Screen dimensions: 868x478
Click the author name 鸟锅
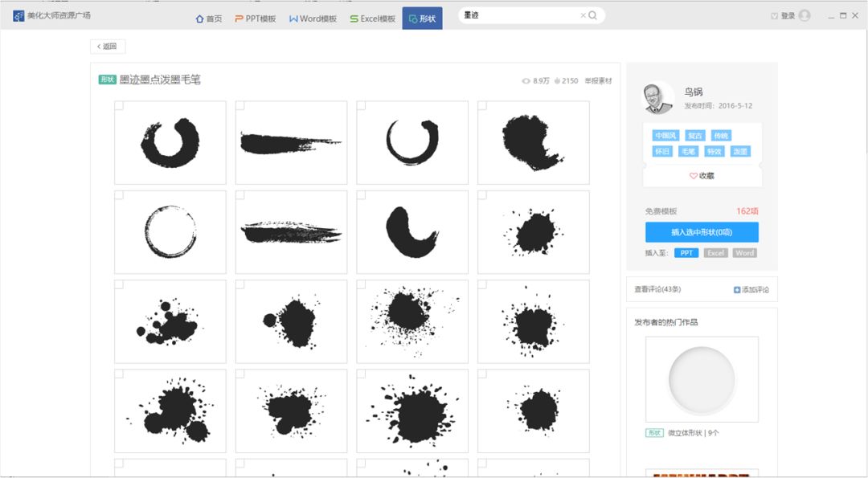click(x=693, y=92)
